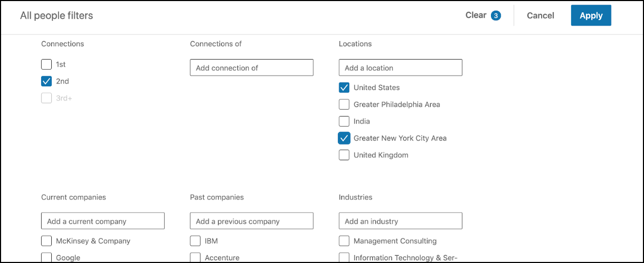Image resolution: width=644 pixels, height=263 pixels.
Task: Select Greater Philadelphia Area checkbox
Action: [x=344, y=104]
